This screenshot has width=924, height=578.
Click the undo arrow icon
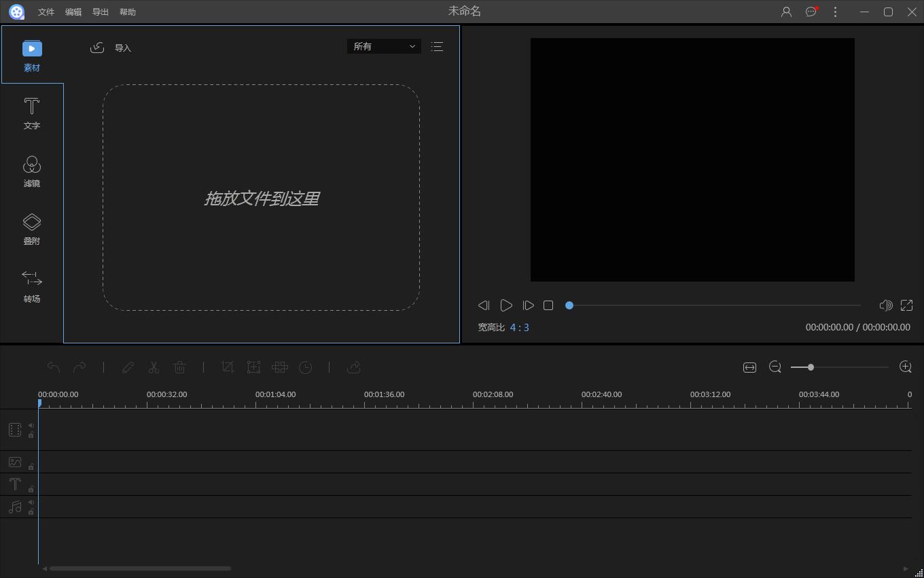[53, 367]
